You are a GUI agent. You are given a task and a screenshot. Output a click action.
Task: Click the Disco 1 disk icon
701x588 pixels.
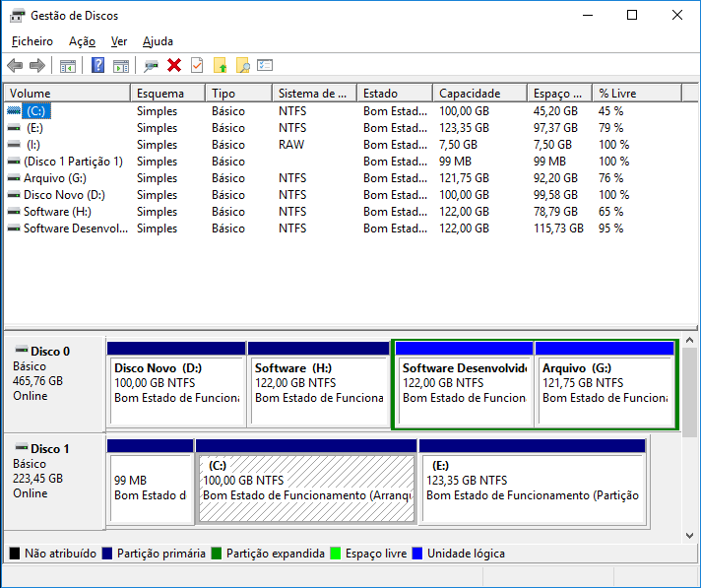coord(21,447)
